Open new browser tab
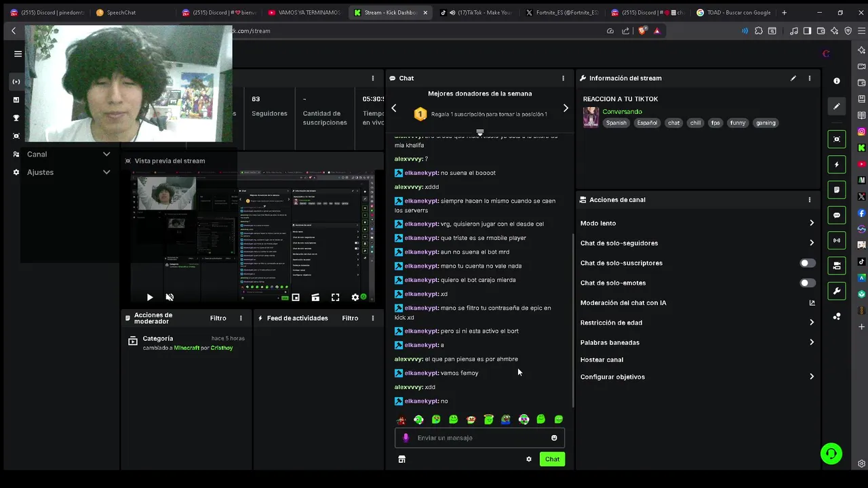Viewport: 868px width, 488px height. (x=785, y=12)
